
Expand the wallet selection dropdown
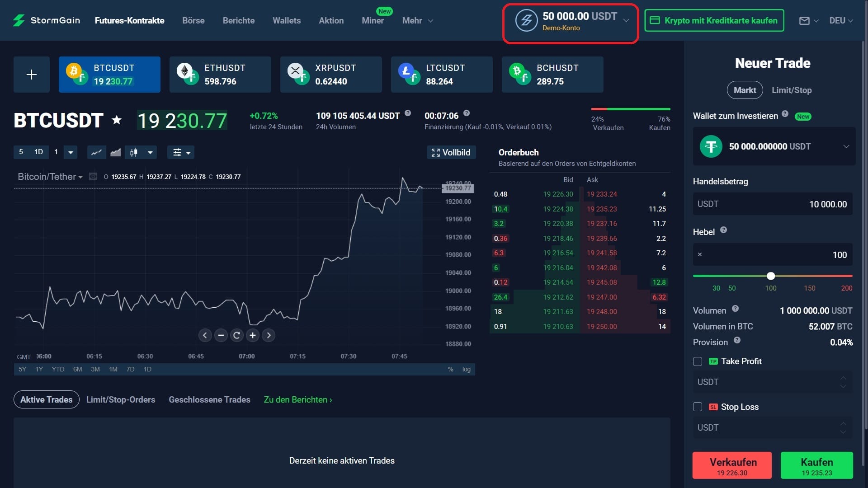846,146
